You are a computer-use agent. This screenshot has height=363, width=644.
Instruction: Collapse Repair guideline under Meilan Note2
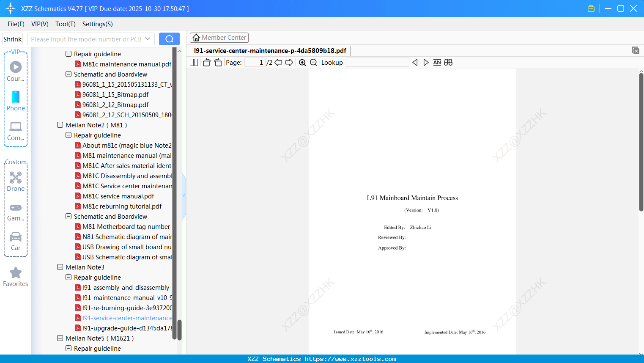click(69, 135)
